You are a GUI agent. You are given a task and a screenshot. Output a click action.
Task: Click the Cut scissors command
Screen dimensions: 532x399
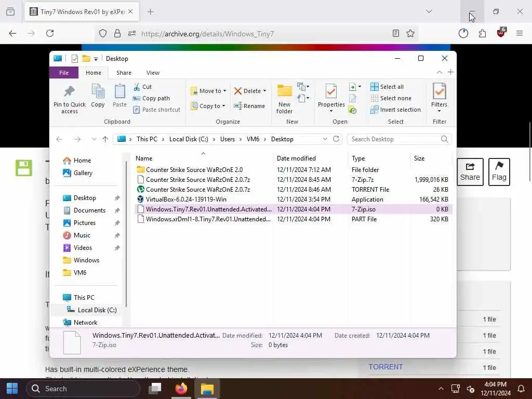tap(142, 87)
